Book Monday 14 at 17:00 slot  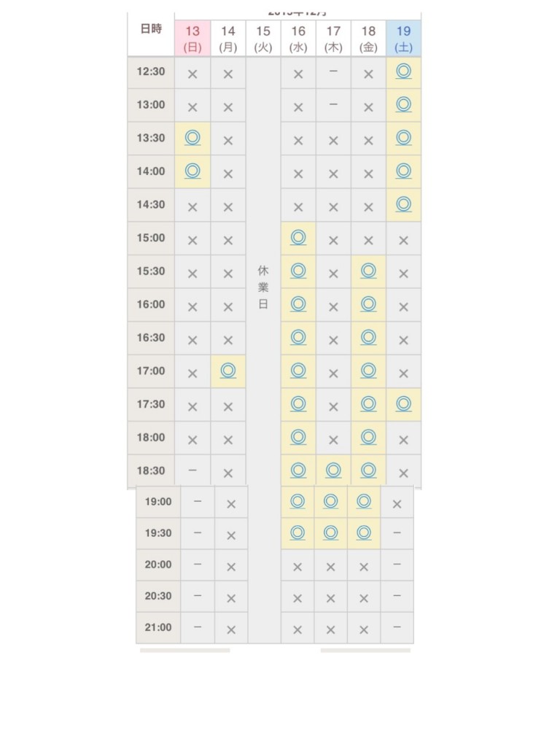[x=228, y=371]
